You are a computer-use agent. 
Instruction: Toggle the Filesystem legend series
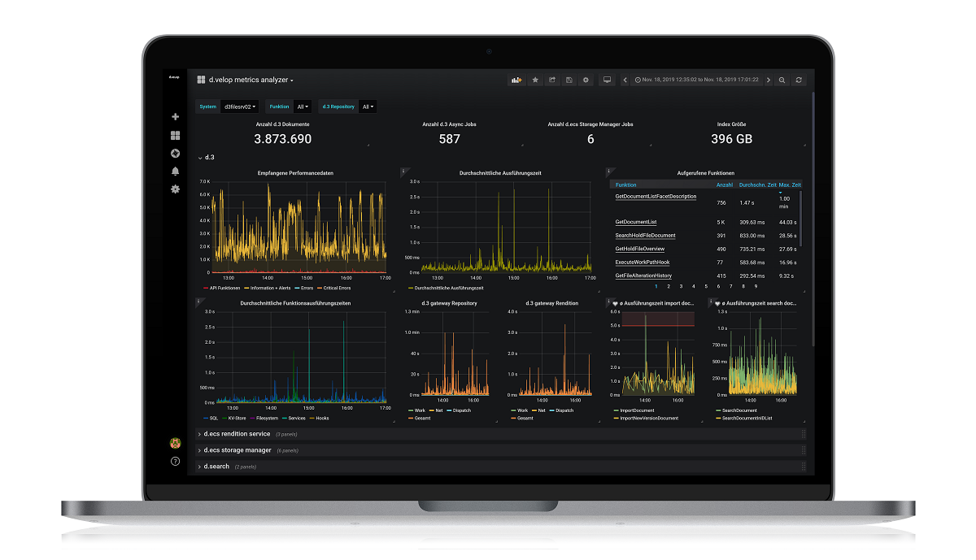264,418
